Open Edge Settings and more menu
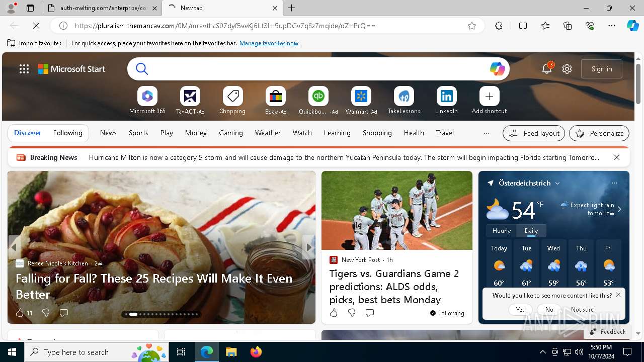The width and height of the screenshot is (644, 362). click(612, 26)
